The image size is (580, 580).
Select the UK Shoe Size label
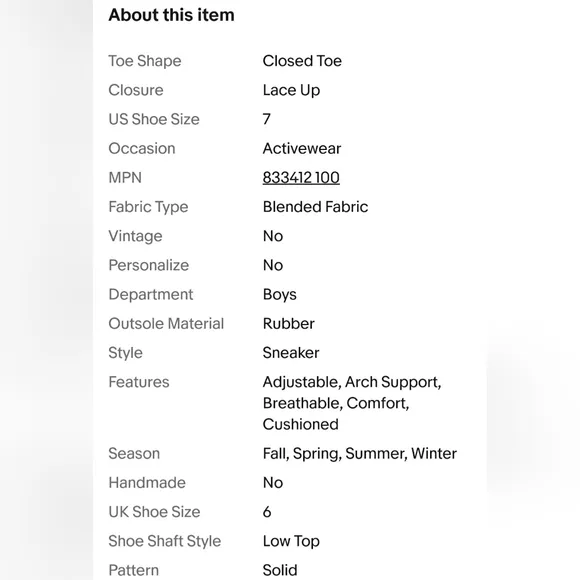pos(154,512)
